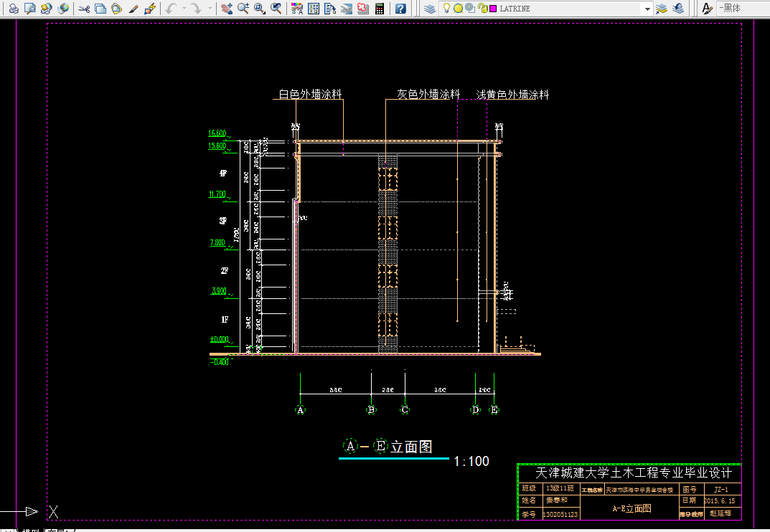Toggle viewport freeze for LATRINE layer
This screenshot has height=532, width=770.
470,9
